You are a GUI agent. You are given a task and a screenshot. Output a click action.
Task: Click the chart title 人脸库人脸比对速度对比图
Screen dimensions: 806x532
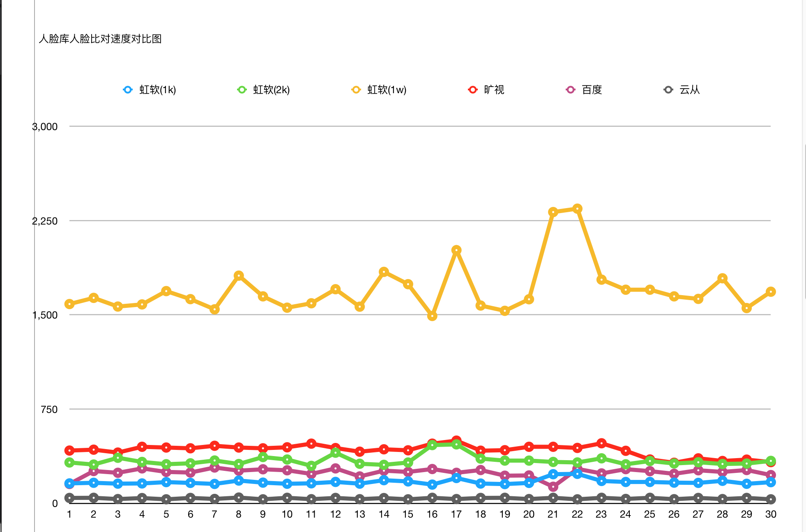pos(100,39)
